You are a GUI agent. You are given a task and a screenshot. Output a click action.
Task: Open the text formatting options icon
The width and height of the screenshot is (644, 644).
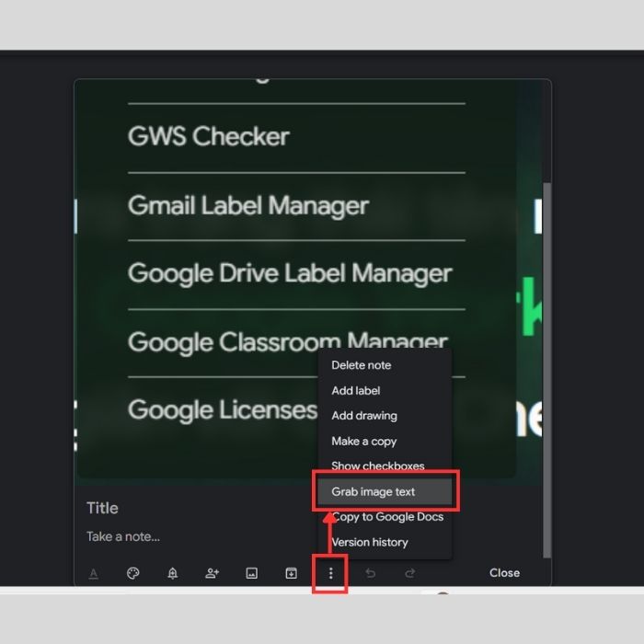point(94,573)
